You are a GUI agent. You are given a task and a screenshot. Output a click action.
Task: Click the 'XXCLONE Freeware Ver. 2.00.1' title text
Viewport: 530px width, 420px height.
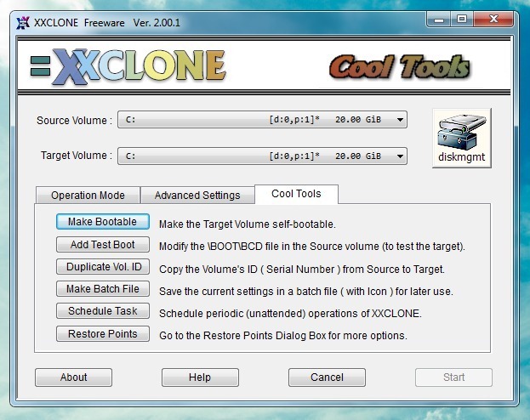click(107, 23)
